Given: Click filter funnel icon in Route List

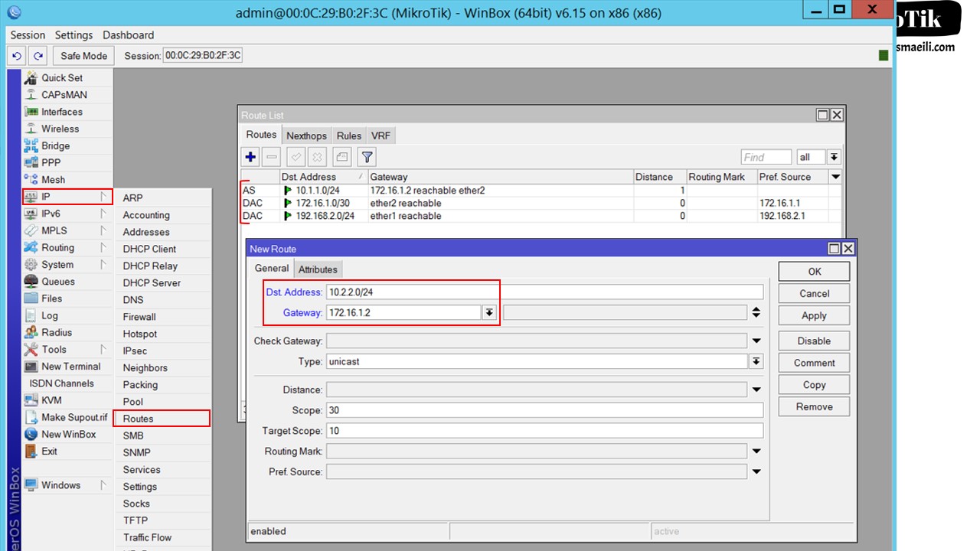Looking at the screenshot, I should pyautogui.click(x=367, y=157).
